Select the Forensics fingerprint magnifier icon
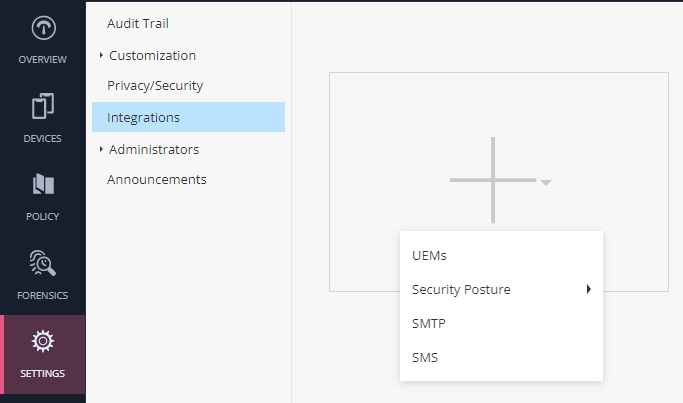Viewport: 683px width, 403px height. coord(43,262)
